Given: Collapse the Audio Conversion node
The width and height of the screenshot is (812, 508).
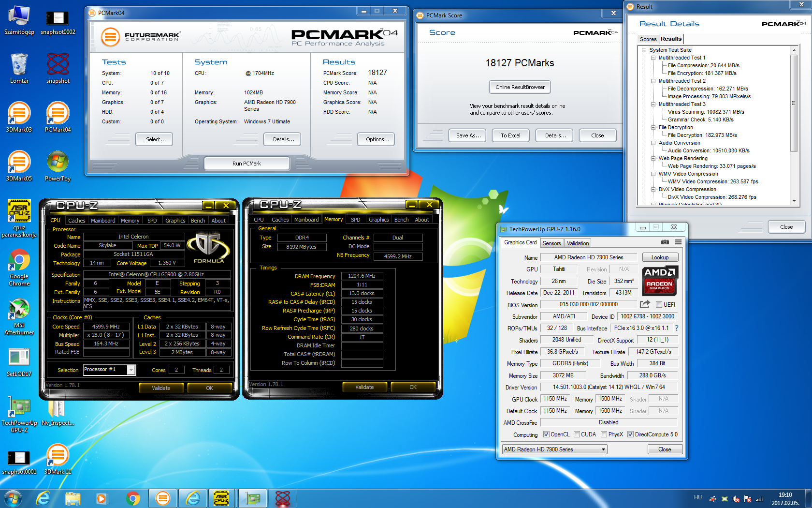Looking at the screenshot, I should (x=653, y=143).
